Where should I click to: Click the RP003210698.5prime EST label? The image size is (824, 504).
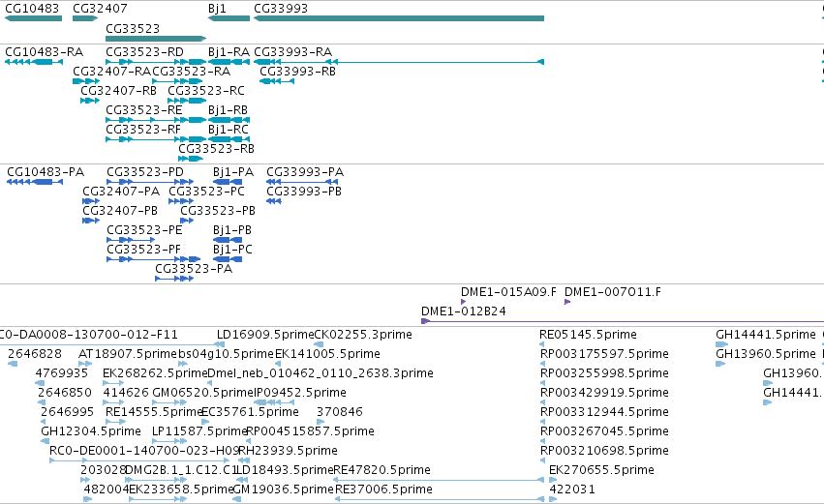(604, 452)
